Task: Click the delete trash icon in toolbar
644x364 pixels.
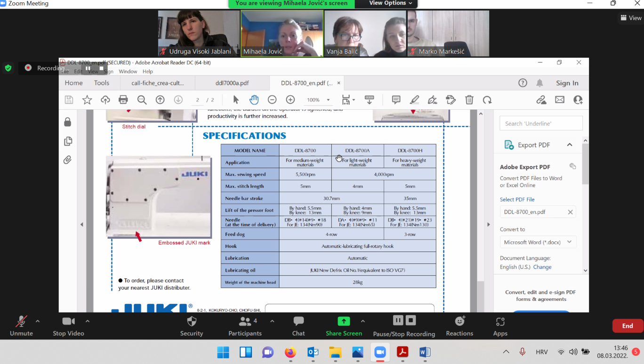Action: [x=469, y=100]
